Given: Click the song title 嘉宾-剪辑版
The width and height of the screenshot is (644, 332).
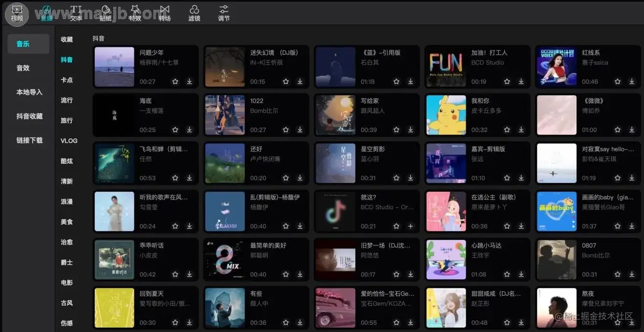Looking at the screenshot, I should pyautogui.click(x=488, y=149).
